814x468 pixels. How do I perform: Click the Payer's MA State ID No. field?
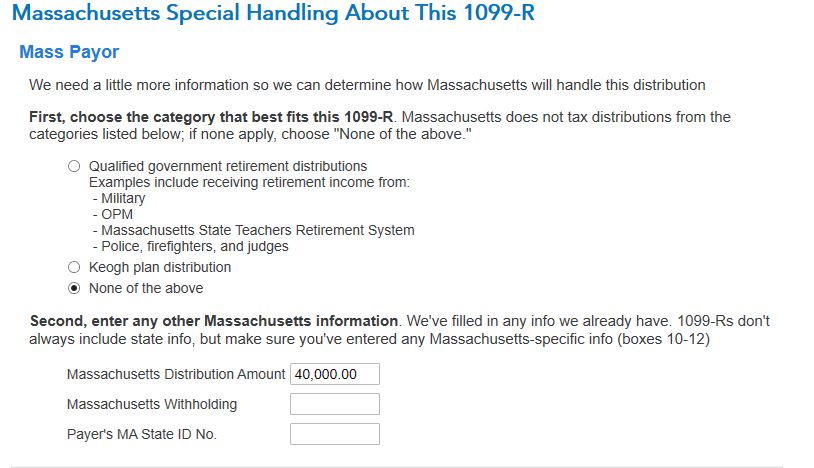pyautogui.click(x=334, y=434)
